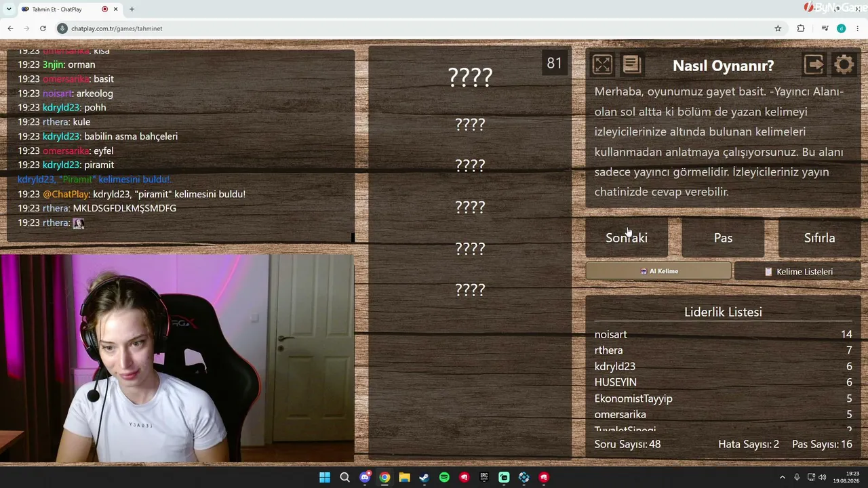Select noisart in leaderboard
The height and width of the screenshot is (488, 868).
[x=610, y=334]
